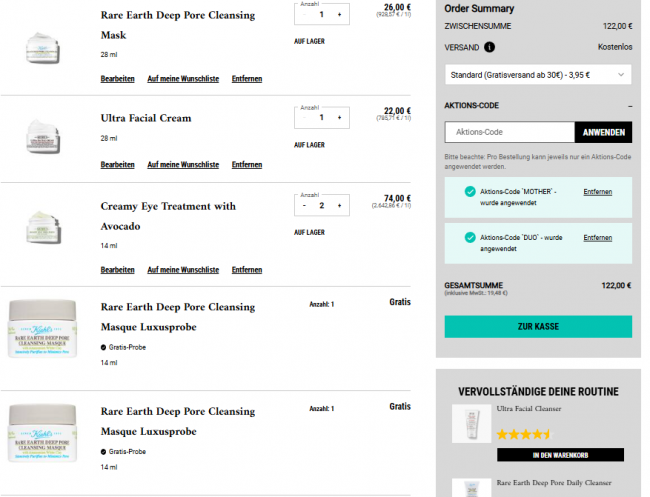Edit the Rare Earth Deep Pore Cleansing Mask item
This screenshot has width=650, height=497.
117,79
